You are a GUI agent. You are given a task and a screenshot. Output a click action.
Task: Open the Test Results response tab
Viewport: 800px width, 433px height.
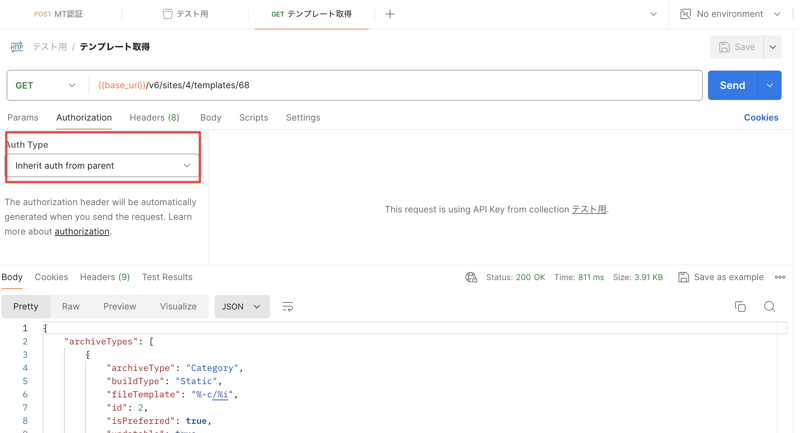(167, 277)
